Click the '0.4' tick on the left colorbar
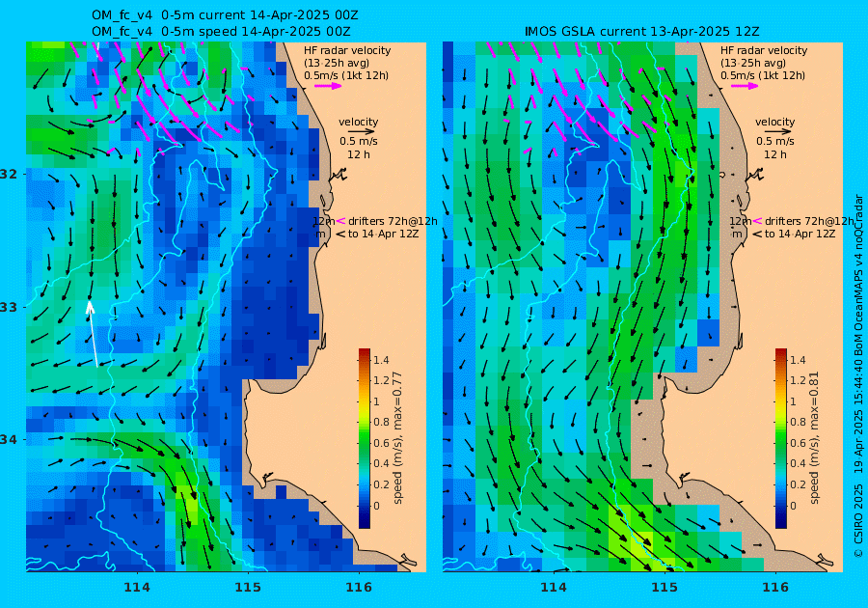The height and width of the screenshot is (608, 868). point(381,463)
